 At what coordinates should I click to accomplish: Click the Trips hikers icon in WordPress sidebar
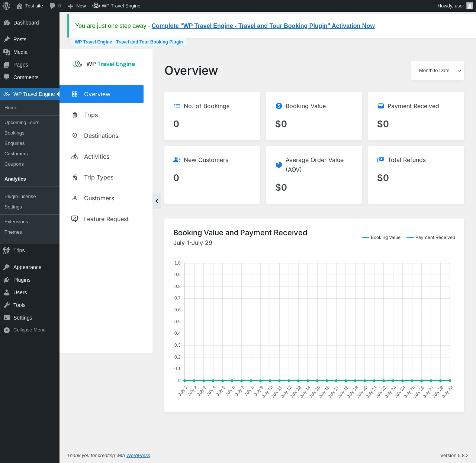(x=7, y=250)
